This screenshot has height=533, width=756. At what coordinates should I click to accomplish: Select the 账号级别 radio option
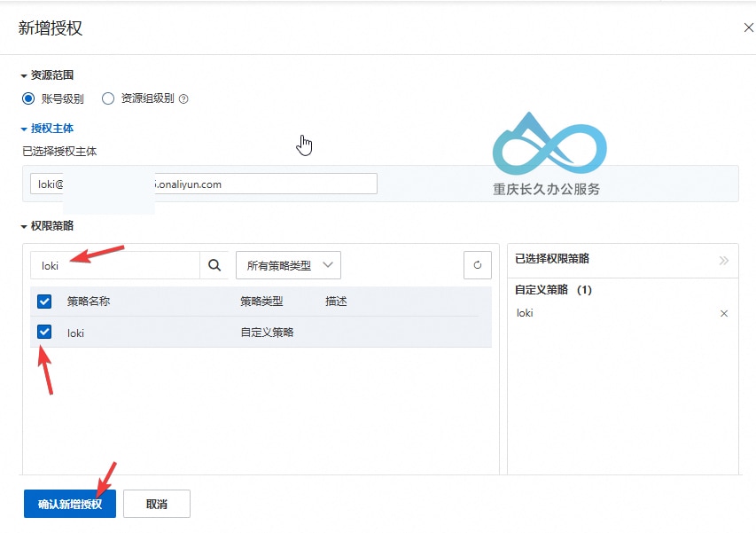(x=28, y=98)
